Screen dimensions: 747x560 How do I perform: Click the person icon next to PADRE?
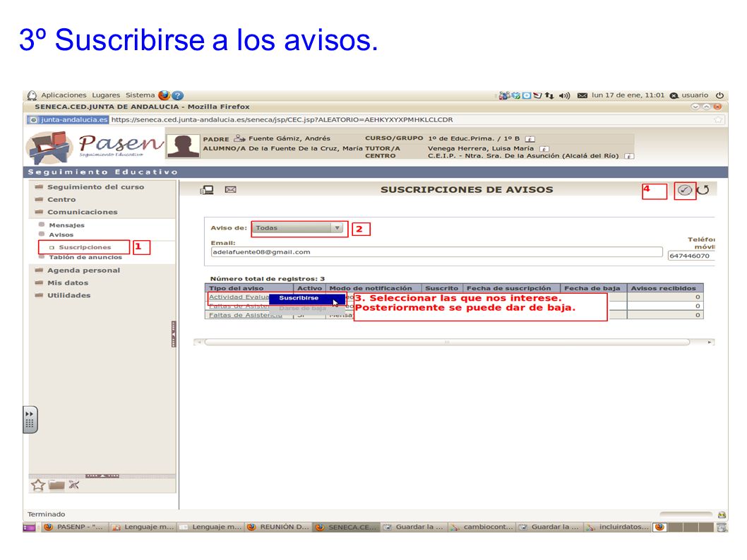(x=239, y=138)
